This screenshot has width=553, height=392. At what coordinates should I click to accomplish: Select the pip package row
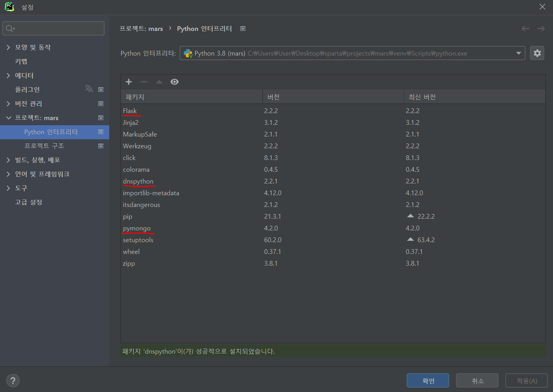tap(333, 216)
